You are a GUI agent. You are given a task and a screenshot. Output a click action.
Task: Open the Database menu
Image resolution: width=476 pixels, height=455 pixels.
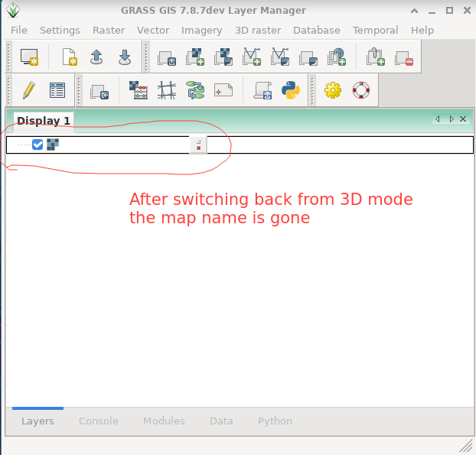[317, 30]
